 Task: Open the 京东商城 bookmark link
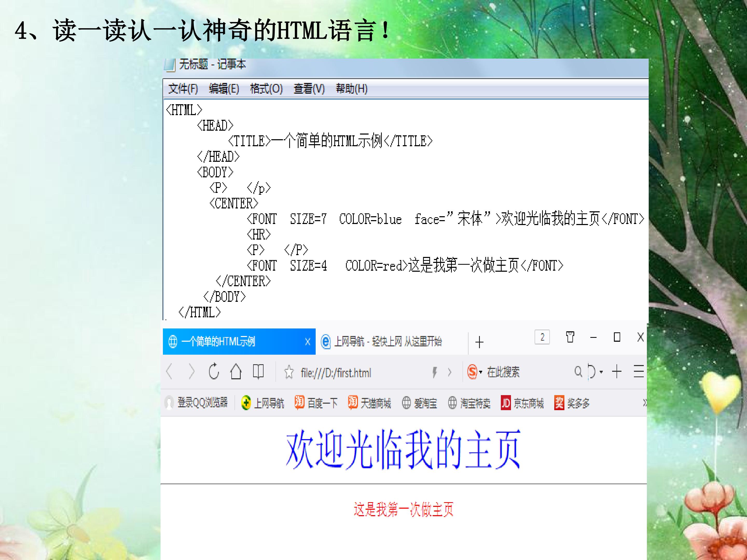(x=522, y=403)
